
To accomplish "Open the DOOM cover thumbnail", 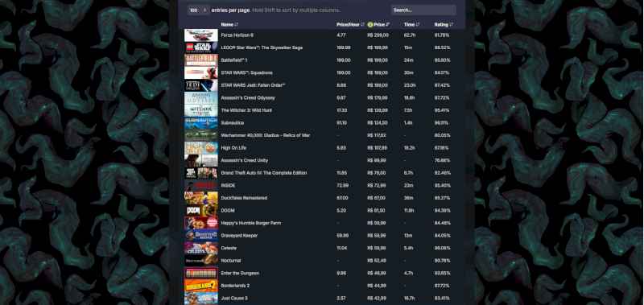I will click(x=200, y=211).
